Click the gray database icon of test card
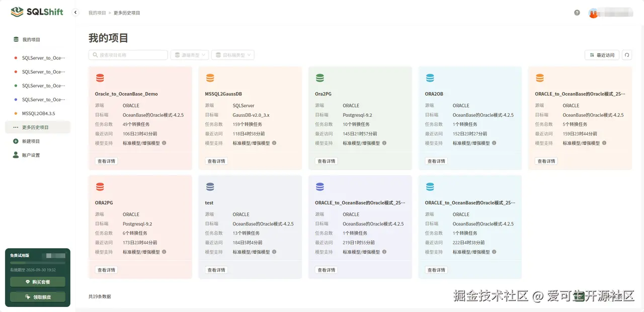644x312 pixels. pos(210,187)
